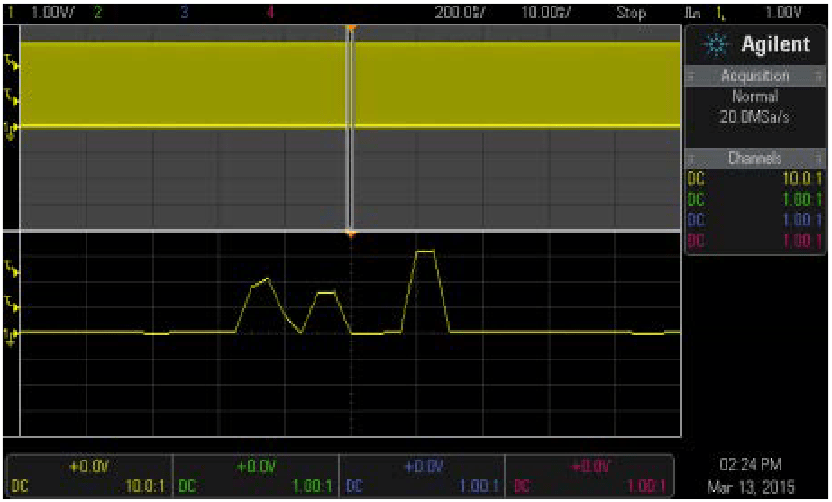
Task: Click yellow DC label in bottom bar
Action: [19, 486]
